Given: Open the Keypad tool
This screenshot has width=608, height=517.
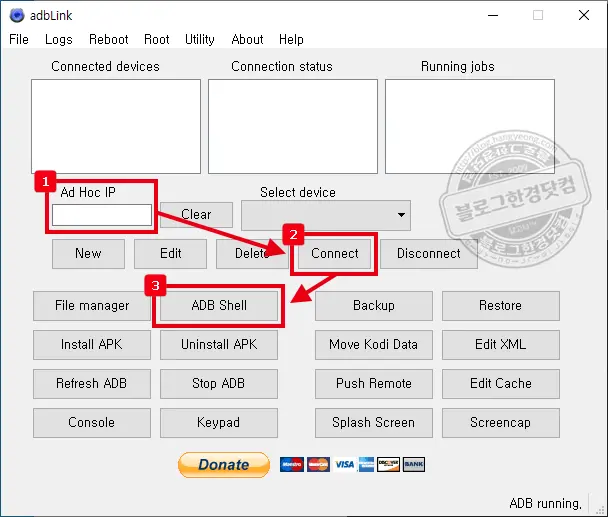Looking at the screenshot, I should coord(219,423).
